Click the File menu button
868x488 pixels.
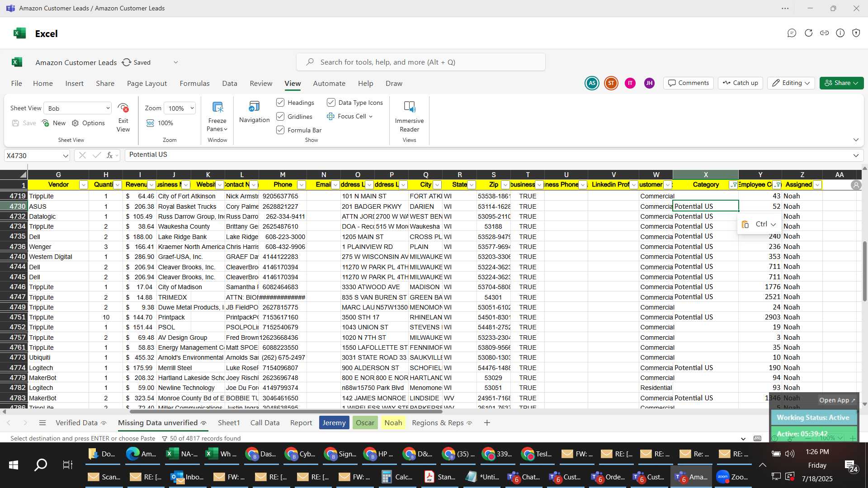(x=16, y=84)
